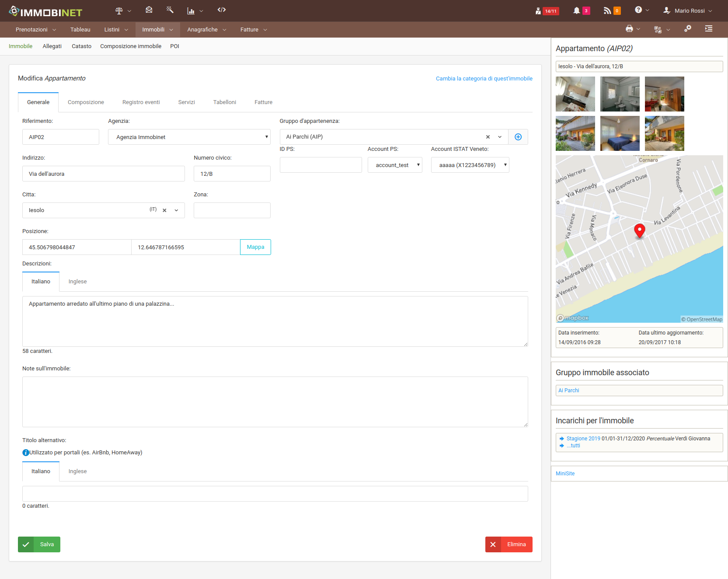This screenshot has height=579, width=728.
Task: Switch to the Servizi tab
Action: 187,102
